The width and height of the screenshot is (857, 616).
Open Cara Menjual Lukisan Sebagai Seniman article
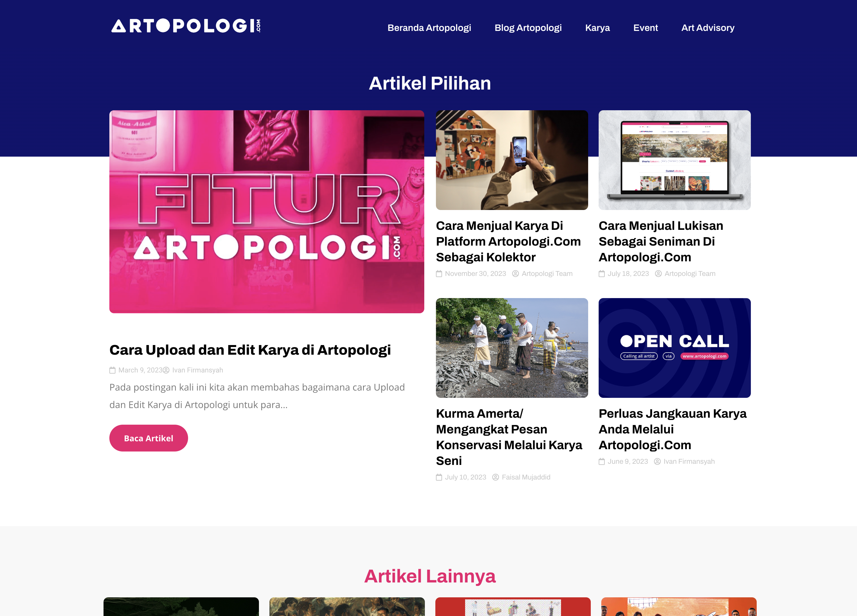(x=661, y=242)
